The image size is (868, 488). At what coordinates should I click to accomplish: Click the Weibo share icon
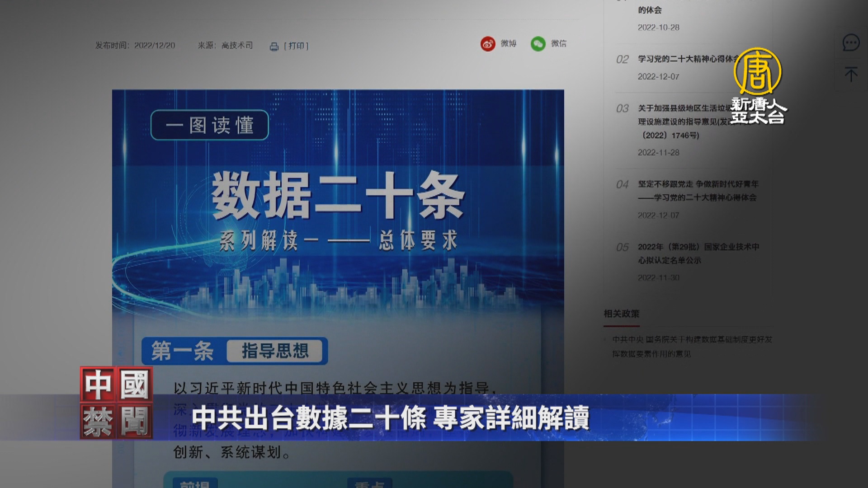(x=488, y=44)
